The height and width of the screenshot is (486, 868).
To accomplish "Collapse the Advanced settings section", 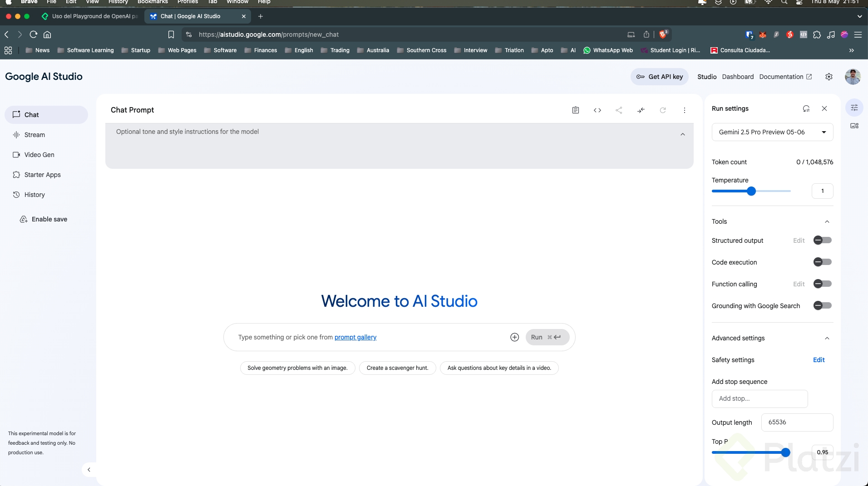I will click(827, 338).
